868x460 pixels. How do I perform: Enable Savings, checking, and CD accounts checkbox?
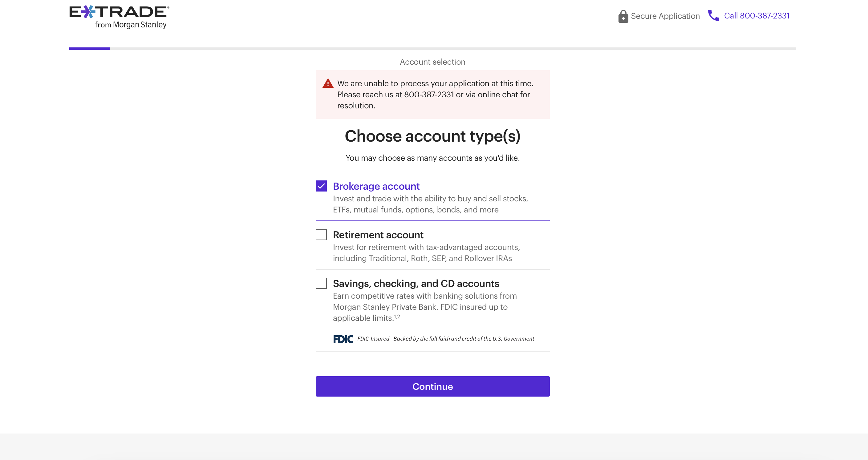(321, 283)
